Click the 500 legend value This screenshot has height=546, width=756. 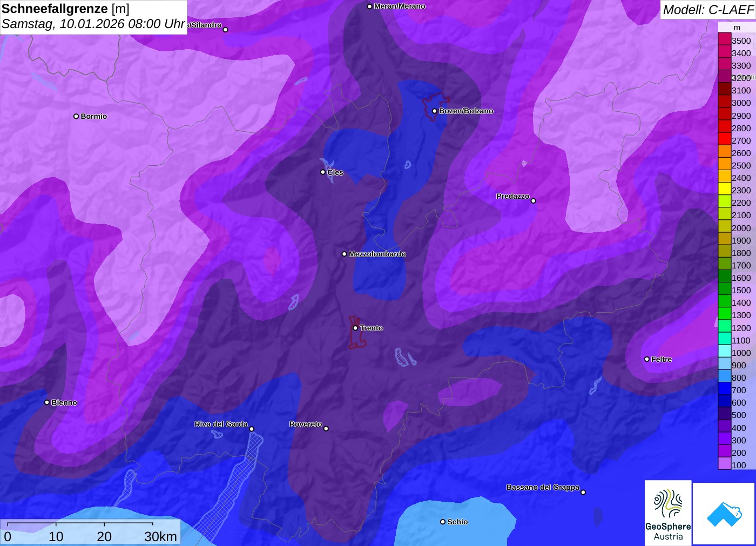(x=739, y=415)
